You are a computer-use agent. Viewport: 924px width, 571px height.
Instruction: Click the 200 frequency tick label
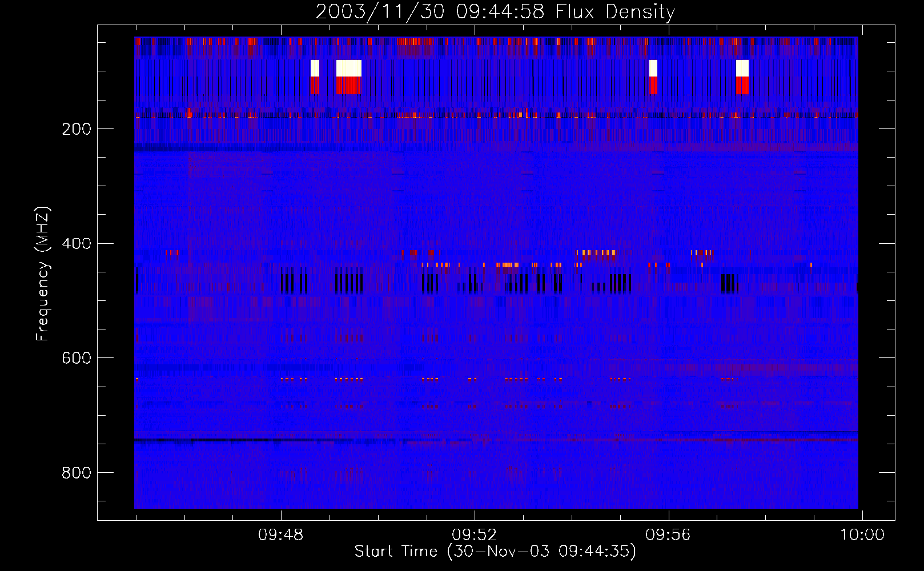(x=77, y=129)
